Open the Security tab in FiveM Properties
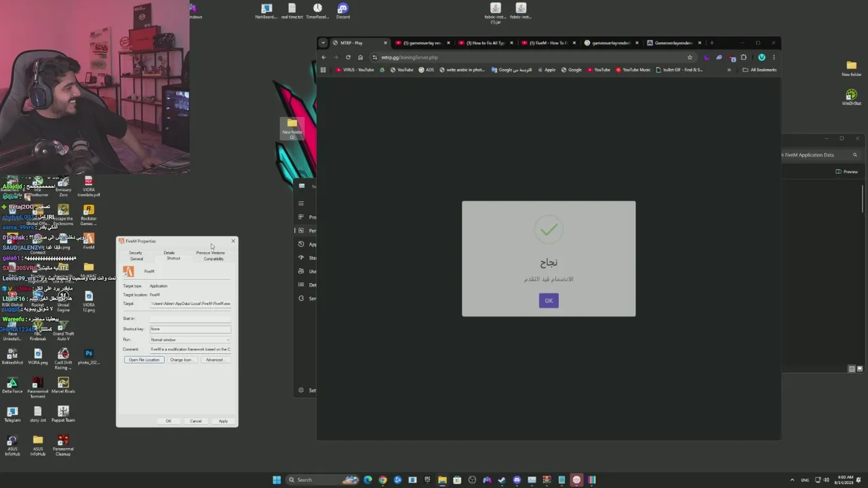Image resolution: width=868 pixels, height=488 pixels. coord(136,253)
